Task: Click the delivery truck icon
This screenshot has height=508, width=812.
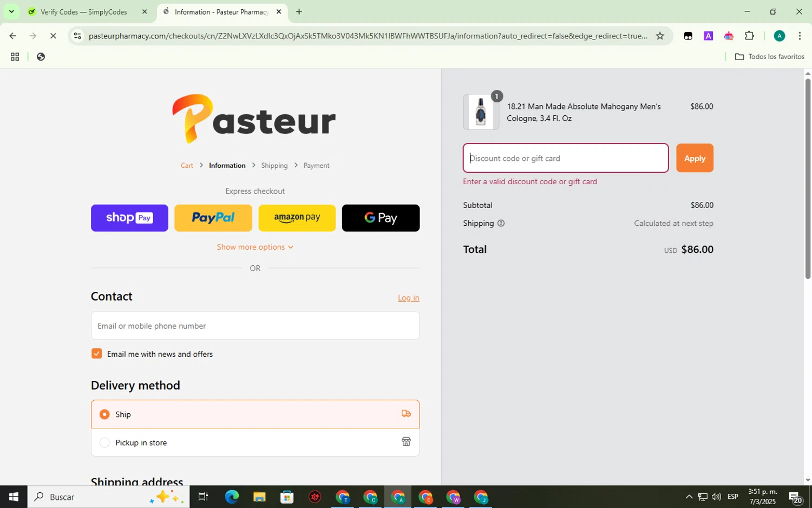Action: coord(406,414)
